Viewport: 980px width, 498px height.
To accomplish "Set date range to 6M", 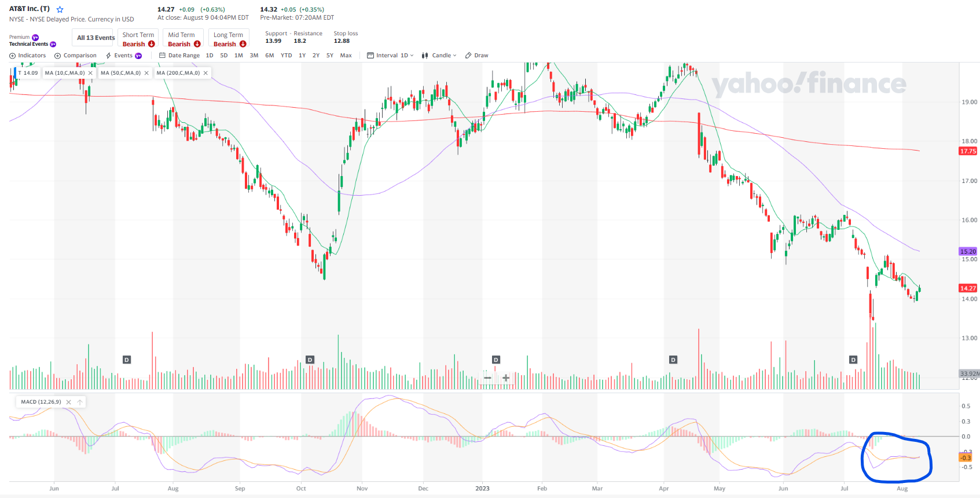I will [x=270, y=56].
